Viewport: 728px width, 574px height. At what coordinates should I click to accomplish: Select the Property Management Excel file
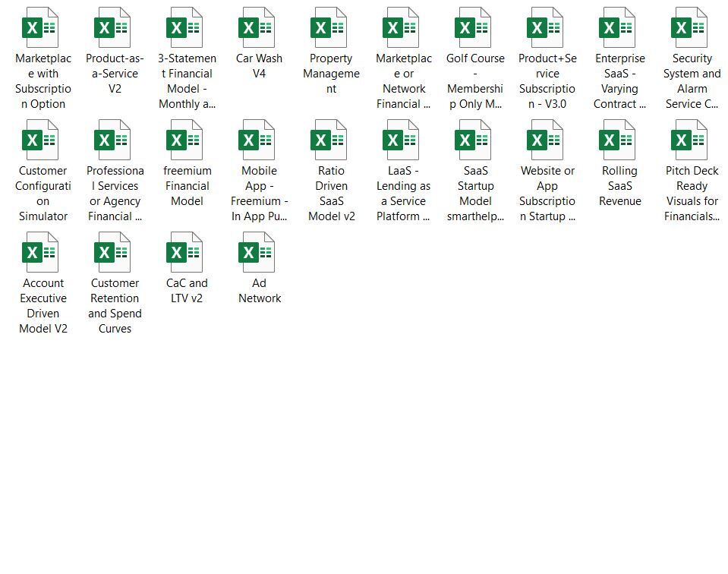[x=331, y=28]
